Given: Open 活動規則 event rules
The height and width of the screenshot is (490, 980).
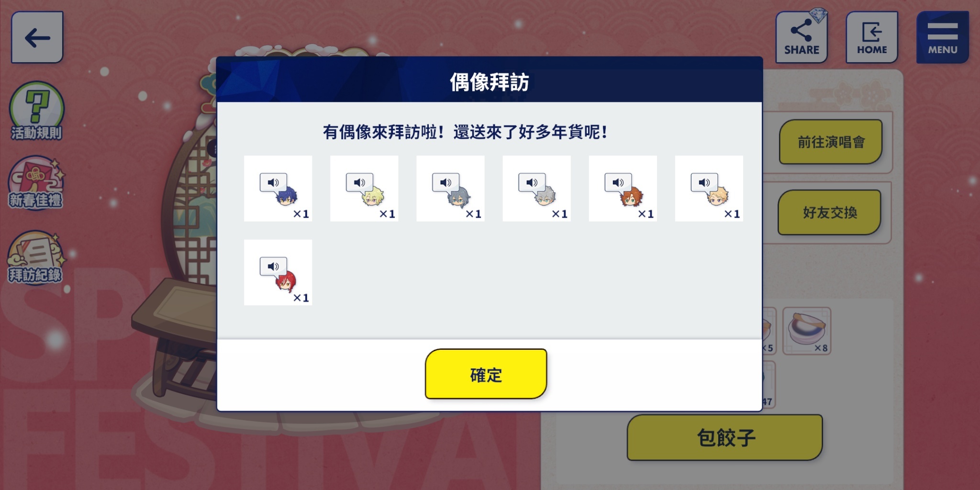Looking at the screenshot, I should point(36,111).
